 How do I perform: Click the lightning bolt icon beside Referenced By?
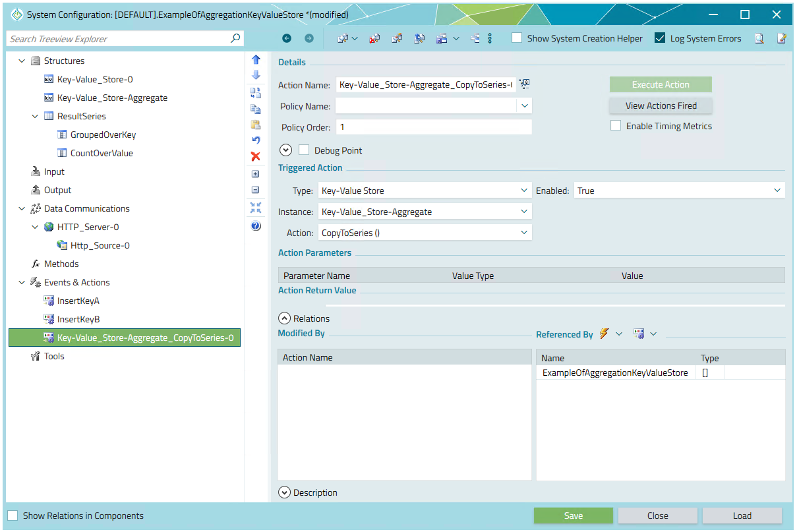tap(605, 334)
